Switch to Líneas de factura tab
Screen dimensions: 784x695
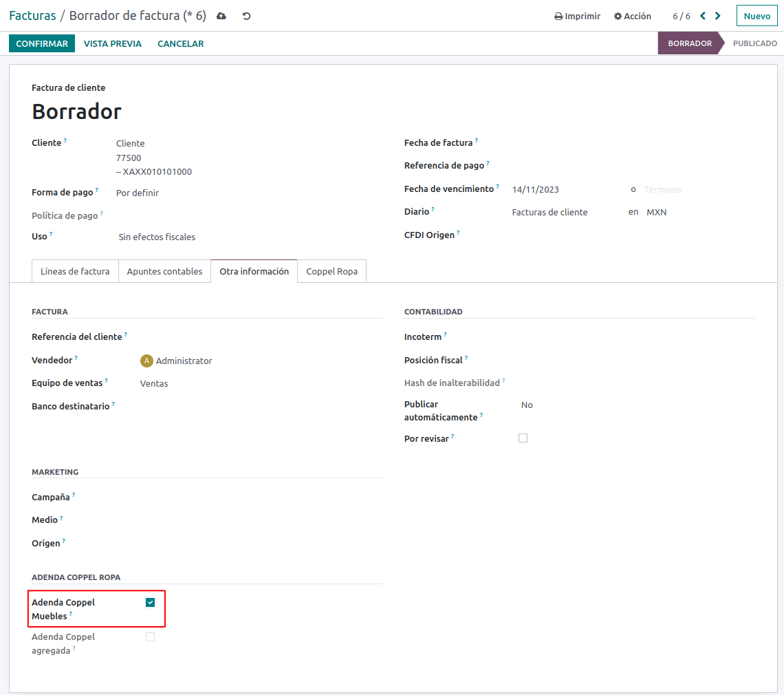click(75, 271)
